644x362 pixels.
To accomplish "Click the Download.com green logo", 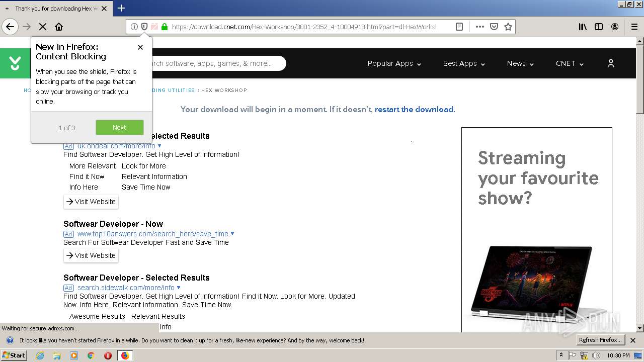I will 15,63.
